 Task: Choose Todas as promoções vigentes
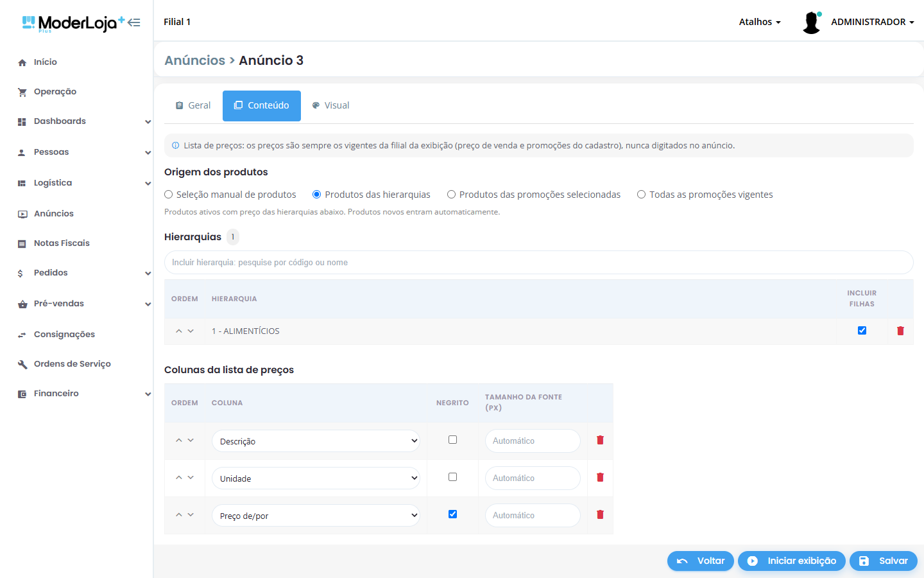(641, 195)
